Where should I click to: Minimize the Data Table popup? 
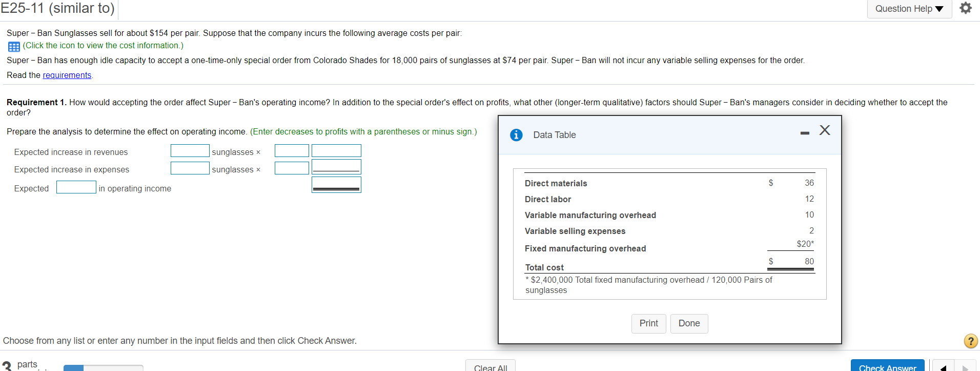coord(805,133)
